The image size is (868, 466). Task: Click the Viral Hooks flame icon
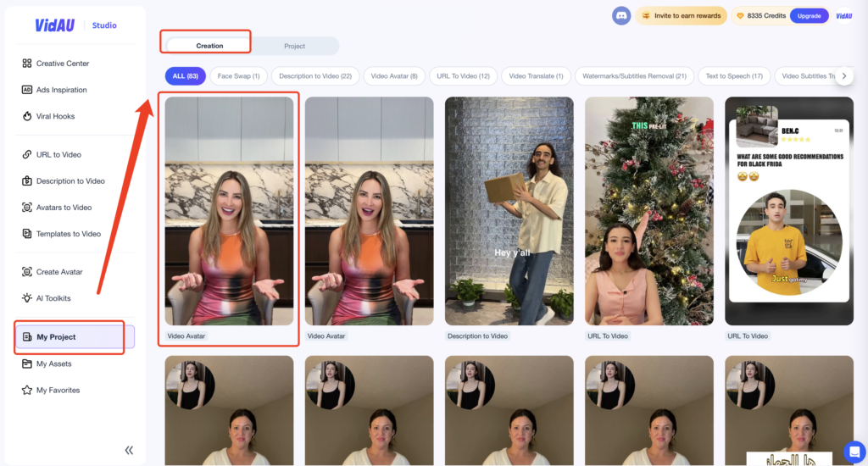(26, 116)
